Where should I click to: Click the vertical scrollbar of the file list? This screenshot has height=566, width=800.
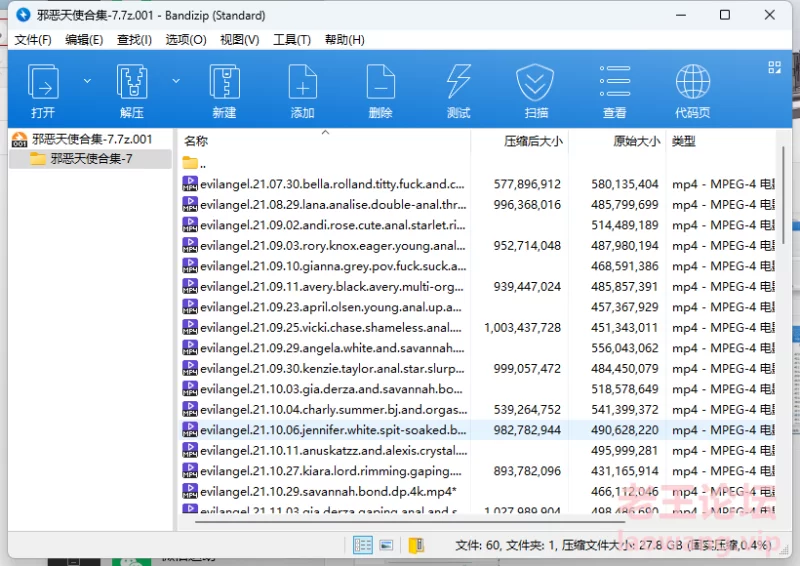tap(784, 194)
